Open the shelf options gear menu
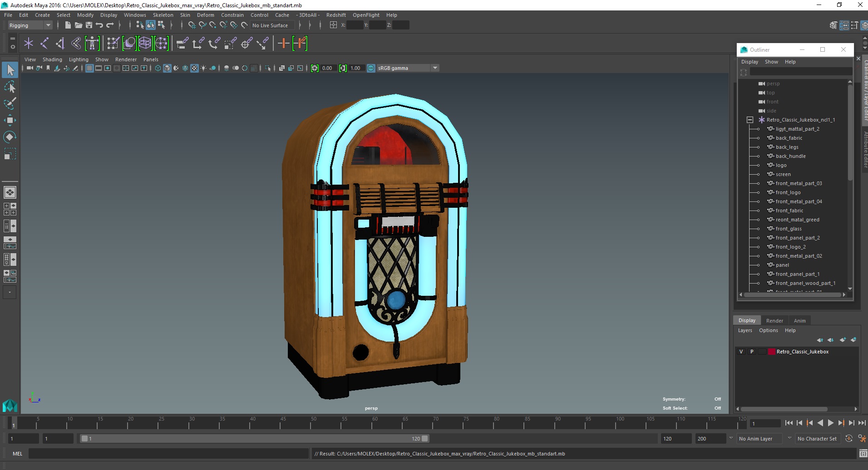This screenshot has height=470, width=868. click(12, 46)
